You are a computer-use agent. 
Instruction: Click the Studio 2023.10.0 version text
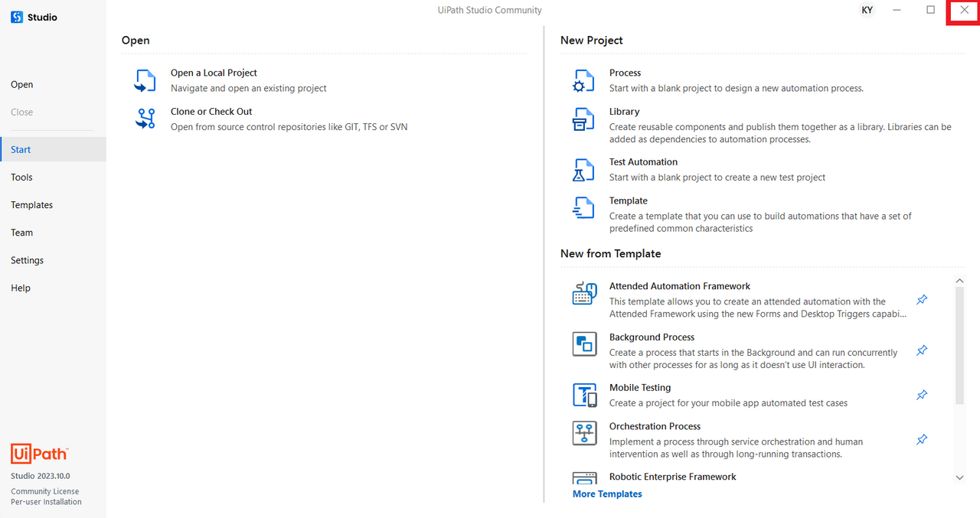tap(40, 476)
